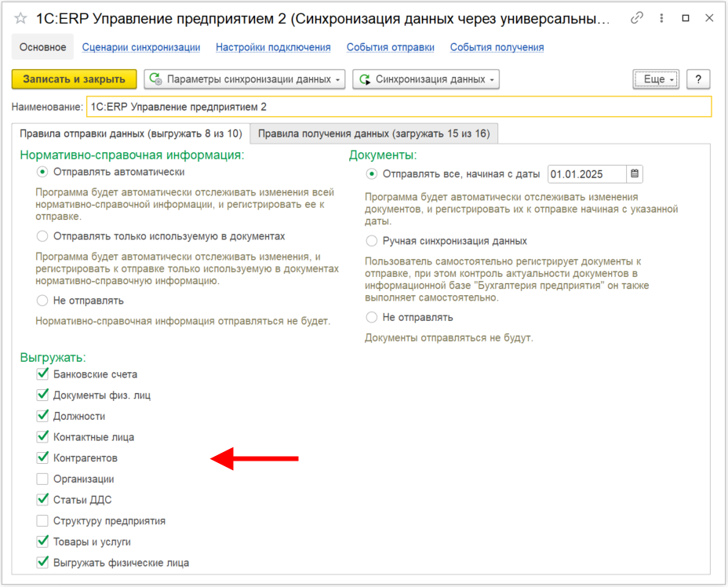Switch to Правила получения данных tab
This screenshot has width=728, height=587.
[x=373, y=133]
